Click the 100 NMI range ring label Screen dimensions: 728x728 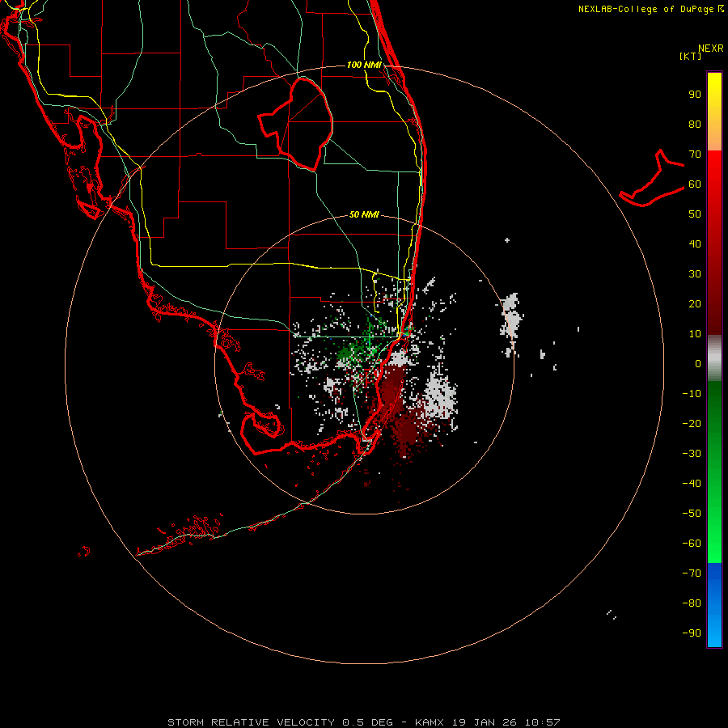tap(364, 65)
